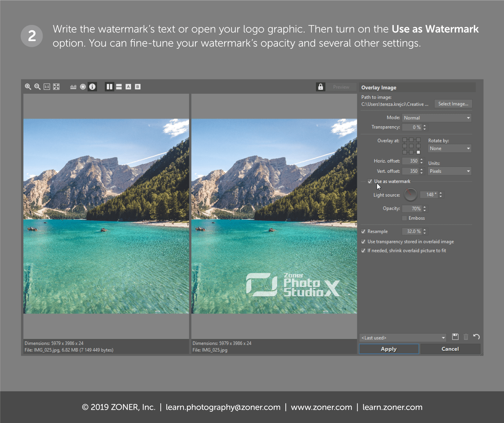Save current settings as preset
Screen dimensions: 504x423
click(455, 337)
